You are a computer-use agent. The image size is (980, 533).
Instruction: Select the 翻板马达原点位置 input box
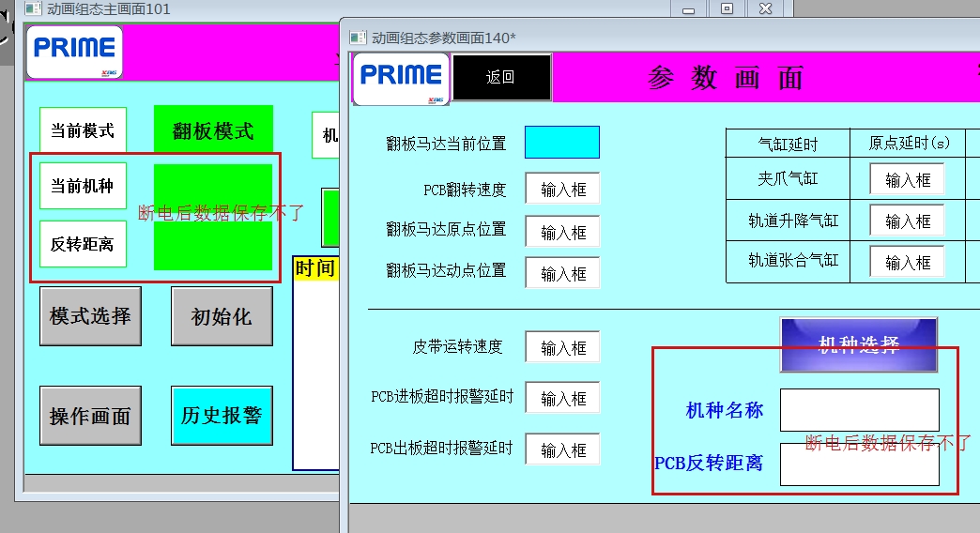[562, 231]
